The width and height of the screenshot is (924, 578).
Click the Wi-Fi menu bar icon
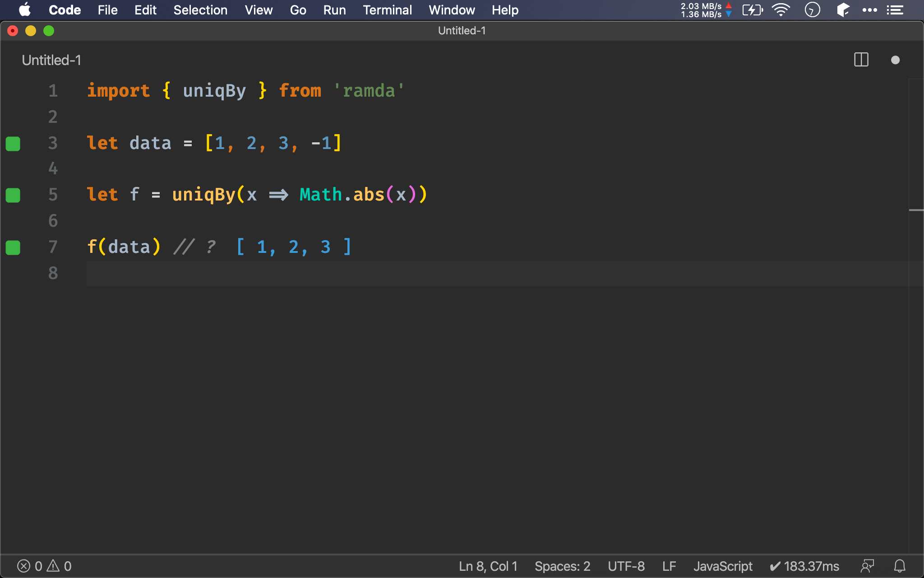click(x=781, y=10)
